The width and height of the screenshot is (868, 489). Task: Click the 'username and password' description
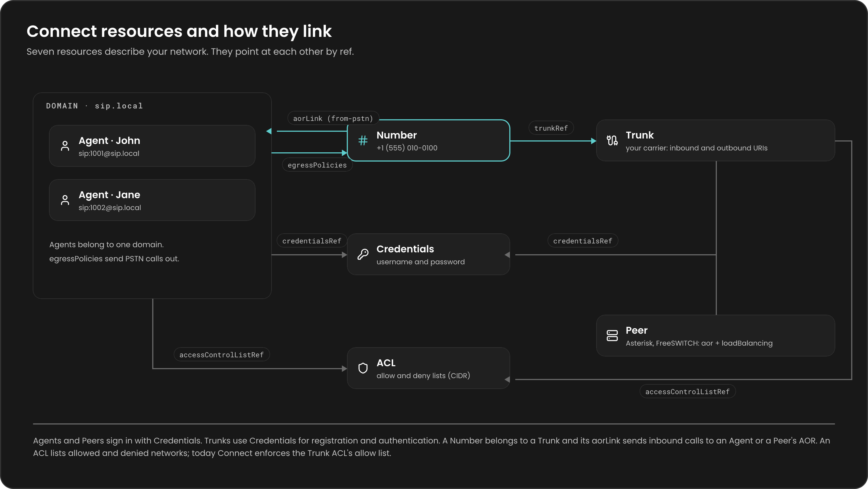pos(420,262)
